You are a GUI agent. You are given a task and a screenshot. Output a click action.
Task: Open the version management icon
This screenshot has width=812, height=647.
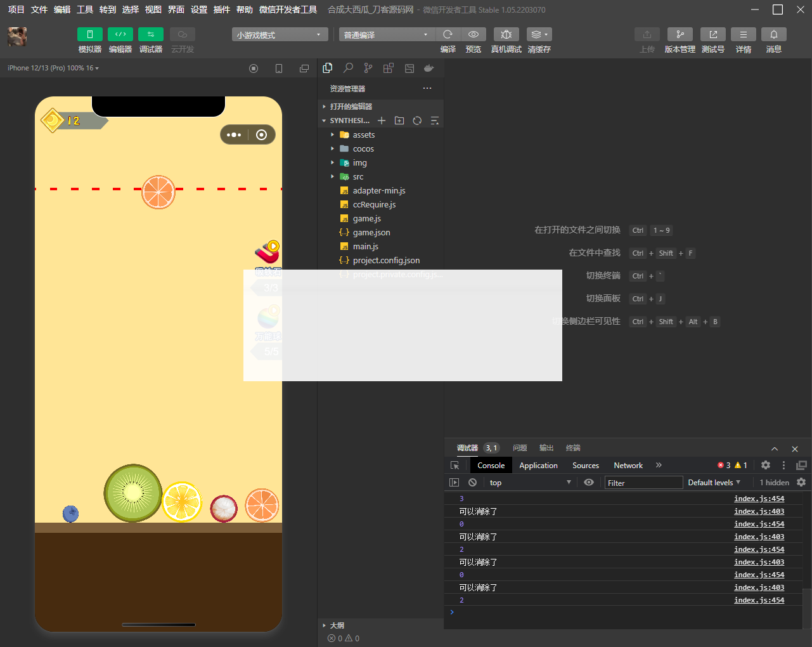tap(680, 34)
